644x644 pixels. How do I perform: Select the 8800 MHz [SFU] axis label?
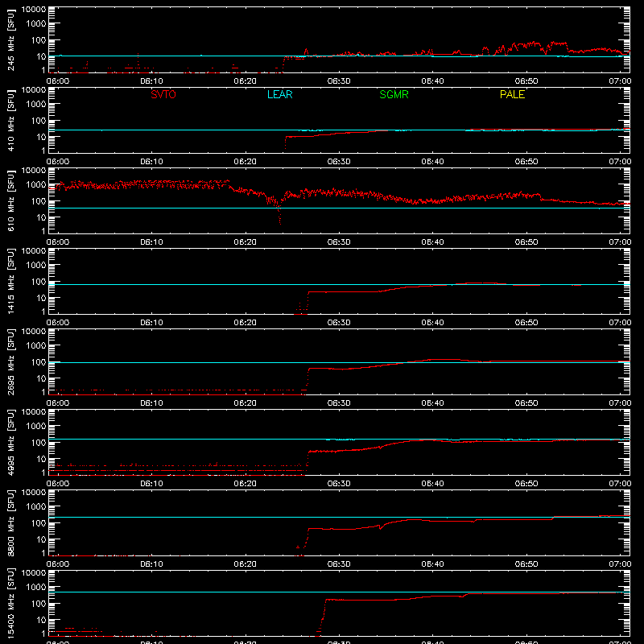tap(11, 522)
